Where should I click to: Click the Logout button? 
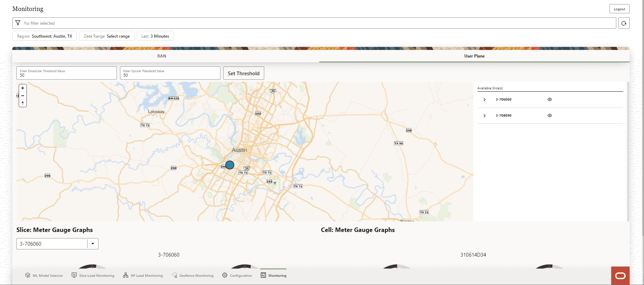pyautogui.click(x=619, y=9)
